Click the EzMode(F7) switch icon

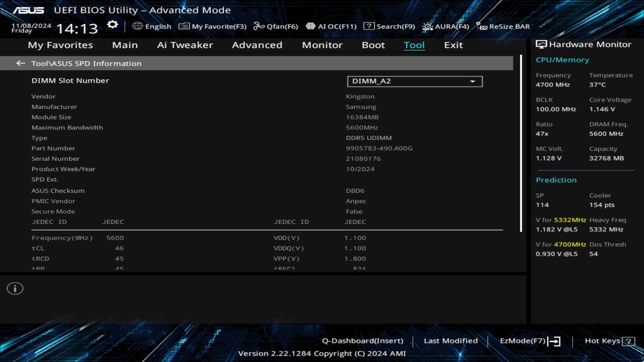tap(554, 341)
